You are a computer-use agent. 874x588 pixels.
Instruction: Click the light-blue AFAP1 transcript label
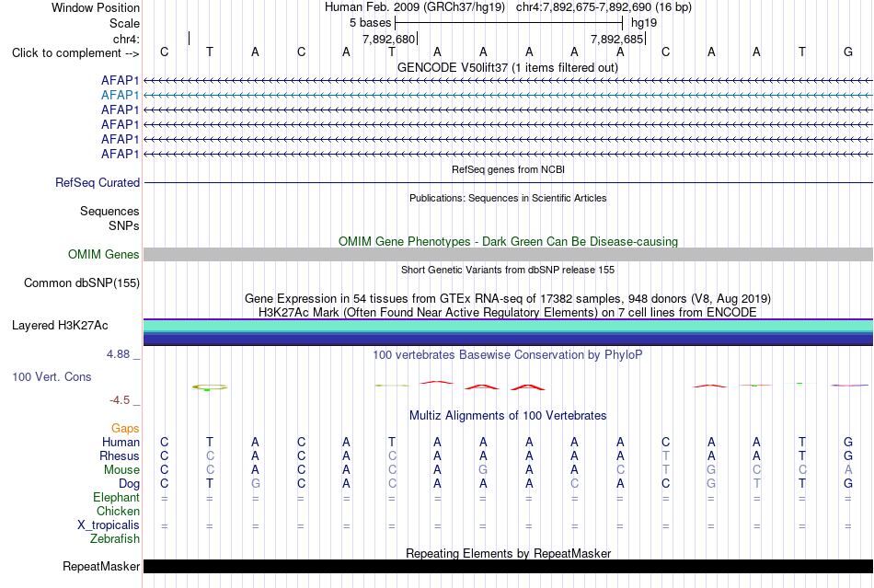(120, 95)
